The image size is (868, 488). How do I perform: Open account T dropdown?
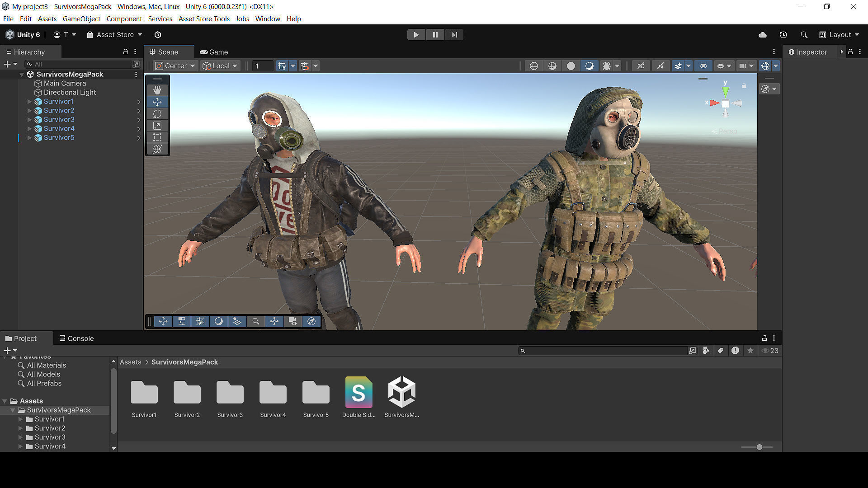point(65,35)
